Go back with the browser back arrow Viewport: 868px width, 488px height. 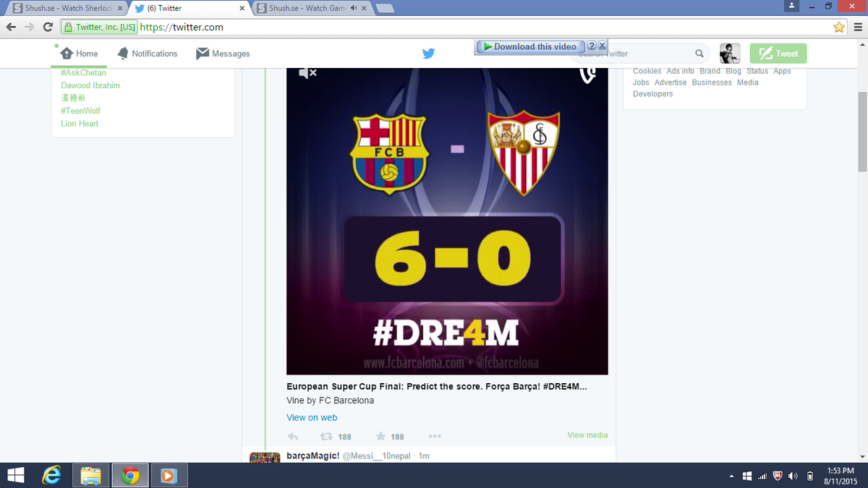point(11,27)
